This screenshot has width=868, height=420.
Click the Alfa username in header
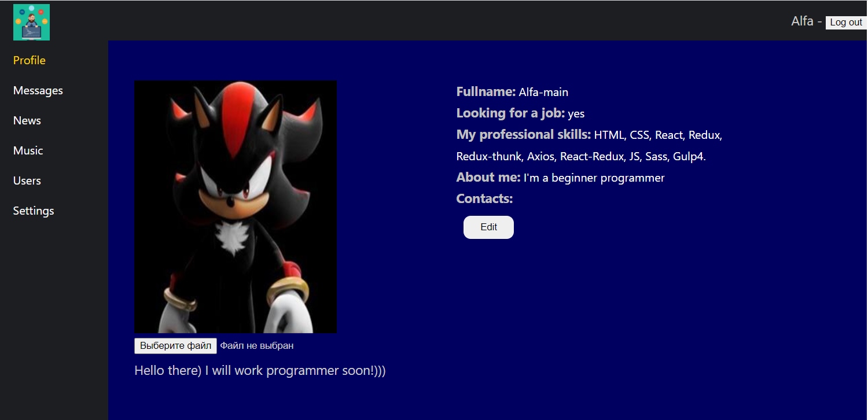coord(802,21)
